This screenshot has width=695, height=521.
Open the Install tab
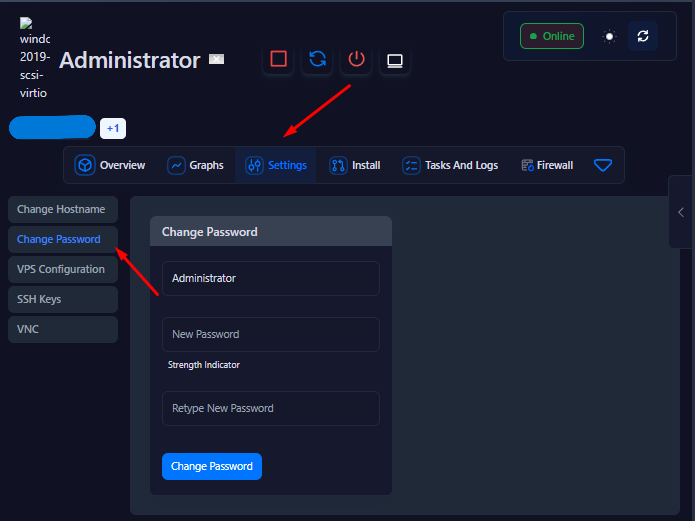[x=355, y=165]
